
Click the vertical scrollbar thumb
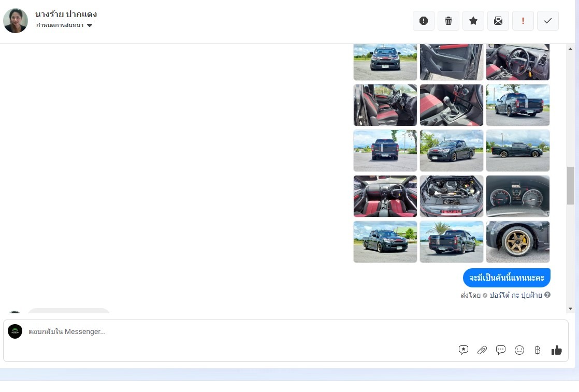(x=570, y=185)
